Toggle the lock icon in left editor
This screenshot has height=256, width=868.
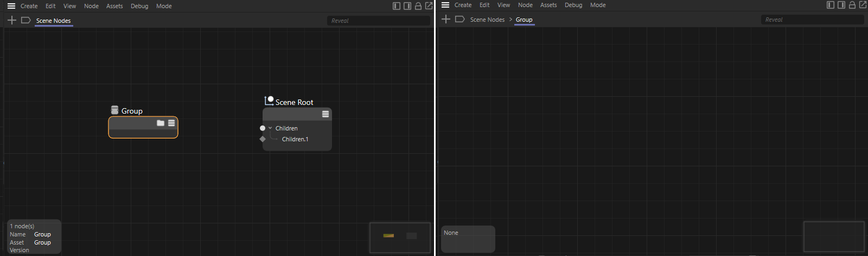418,6
